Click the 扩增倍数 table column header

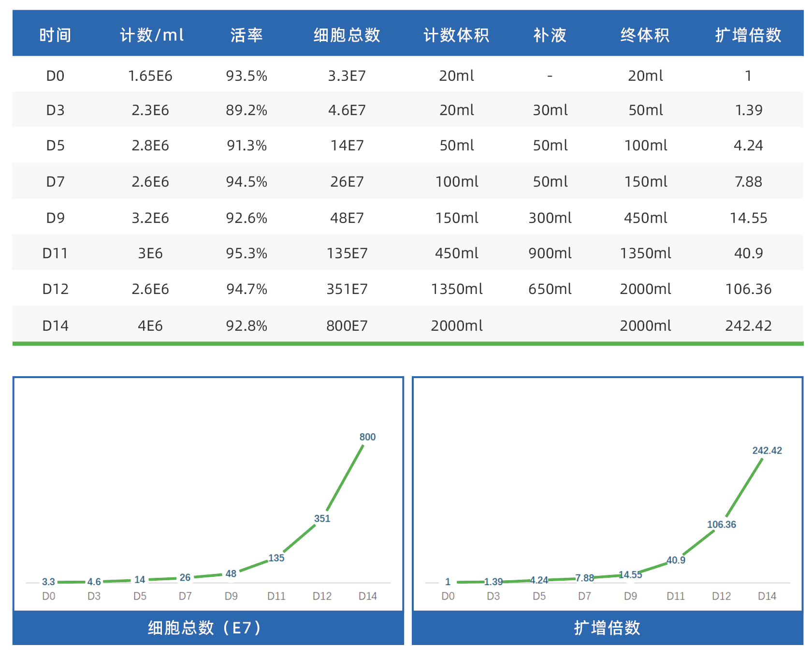click(748, 35)
